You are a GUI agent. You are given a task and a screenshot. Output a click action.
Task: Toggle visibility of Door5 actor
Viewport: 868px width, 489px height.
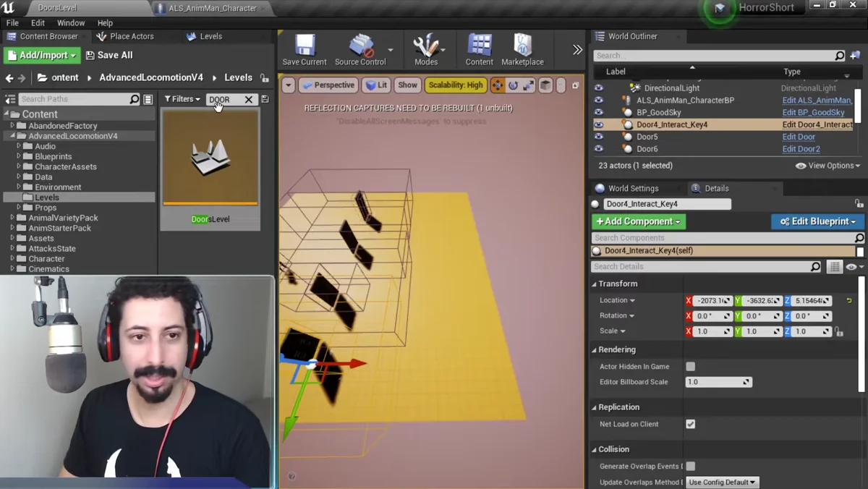click(x=598, y=137)
